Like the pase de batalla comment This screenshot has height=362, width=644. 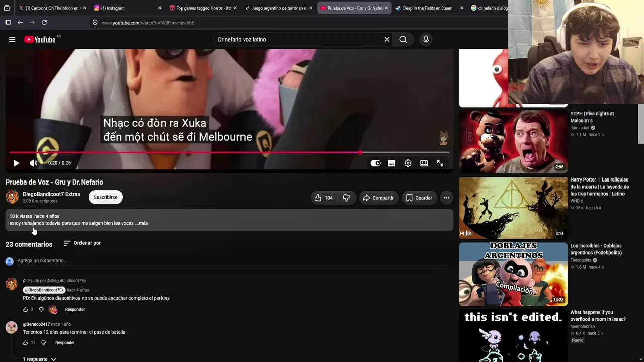(x=26, y=343)
